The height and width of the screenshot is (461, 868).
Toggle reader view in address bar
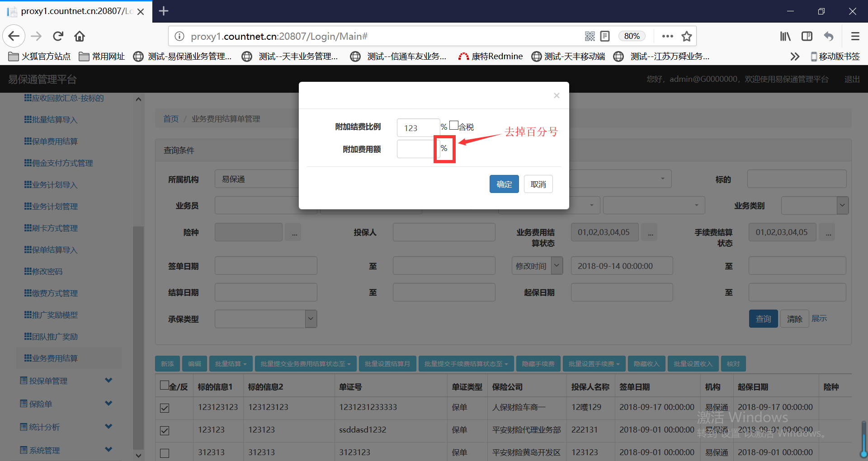pyautogui.click(x=605, y=36)
